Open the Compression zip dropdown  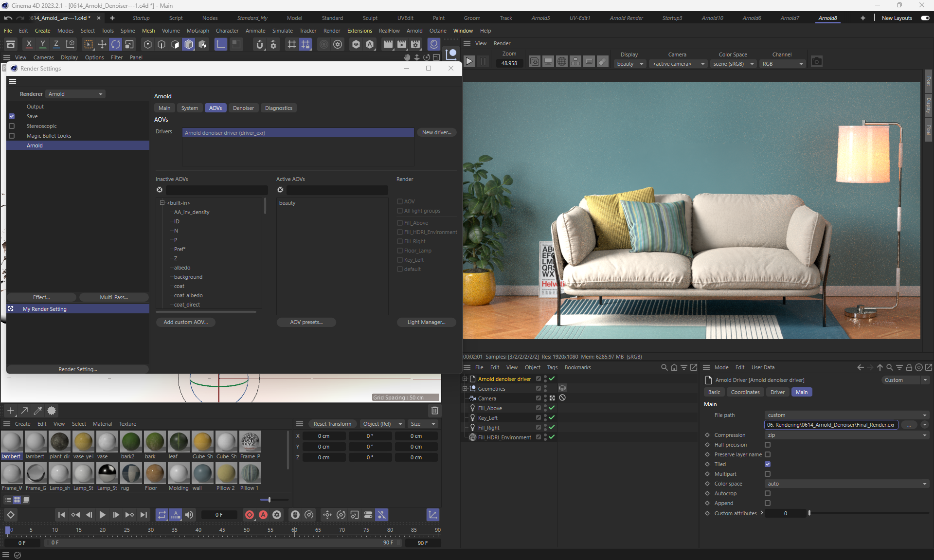click(846, 435)
